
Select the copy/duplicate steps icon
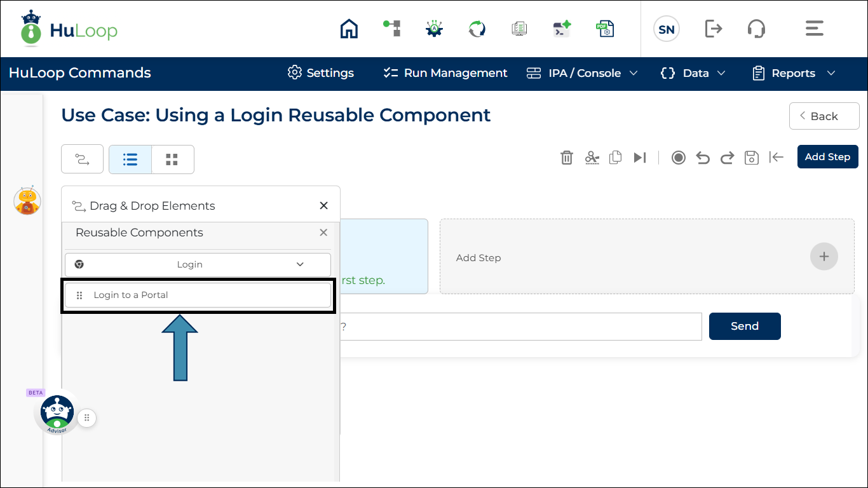click(615, 157)
